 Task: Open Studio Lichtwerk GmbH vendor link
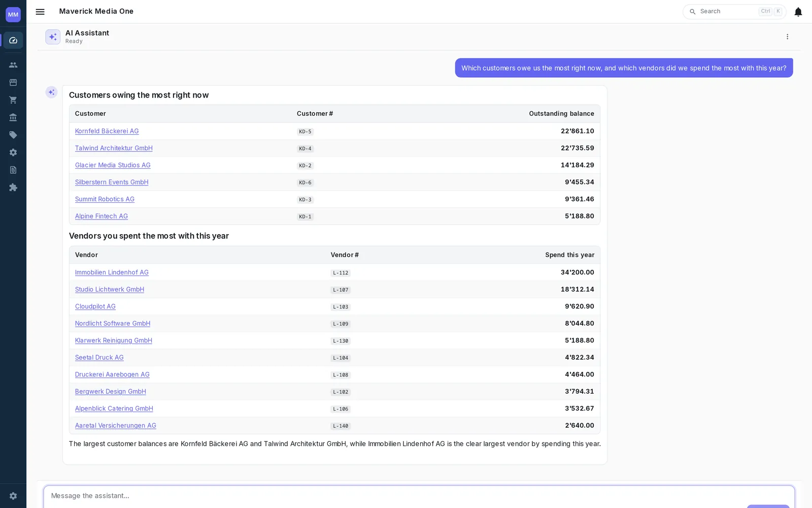coord(110,290)
